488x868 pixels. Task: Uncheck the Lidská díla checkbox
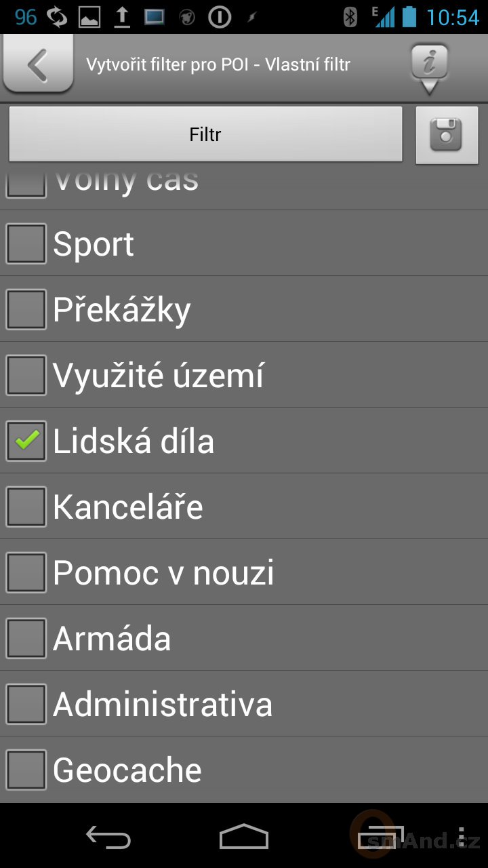pyautogui.click(x=26, y=441)
